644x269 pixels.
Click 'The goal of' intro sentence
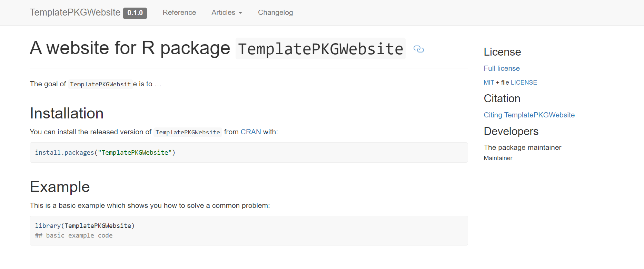coord(96,84)
